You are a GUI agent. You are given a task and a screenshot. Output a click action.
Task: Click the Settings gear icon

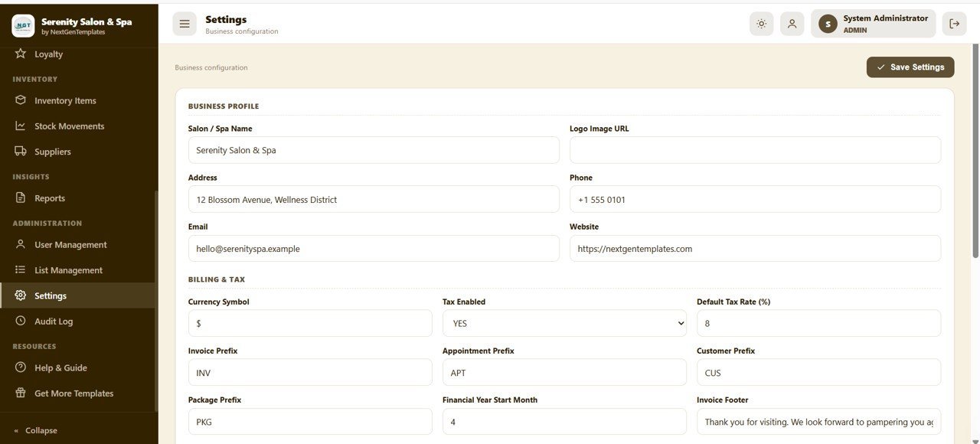pyautogui.click(x=21, y=295)
